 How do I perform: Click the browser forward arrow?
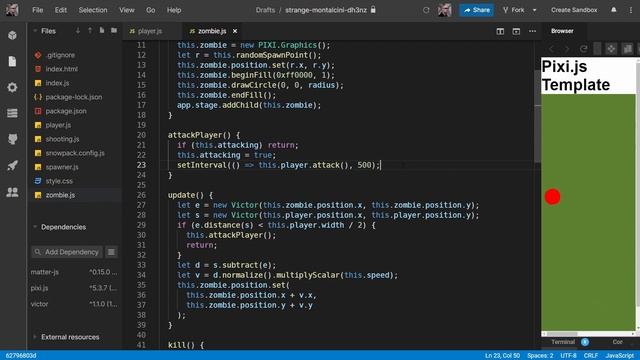pos(567,49)
